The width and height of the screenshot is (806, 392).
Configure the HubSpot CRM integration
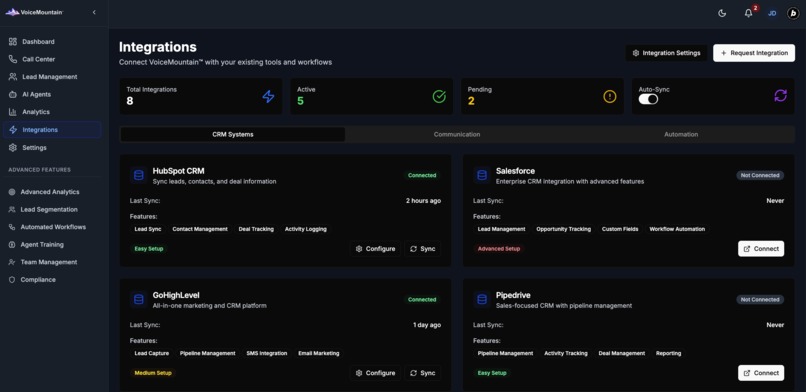(376, 249)
